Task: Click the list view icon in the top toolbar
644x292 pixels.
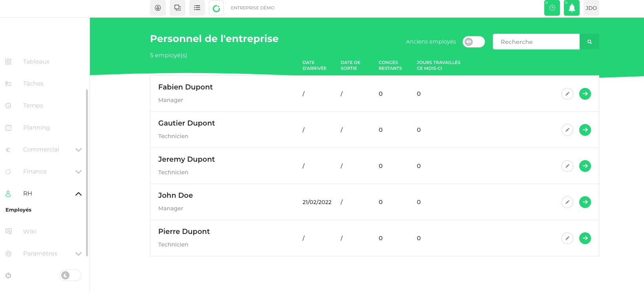Action: click(197, 8)
